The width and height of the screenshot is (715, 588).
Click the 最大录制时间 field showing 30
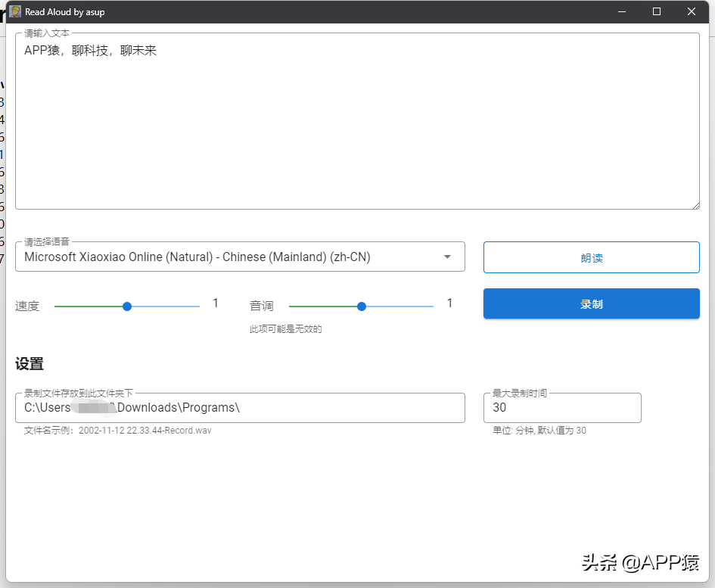tap(561, 408)
